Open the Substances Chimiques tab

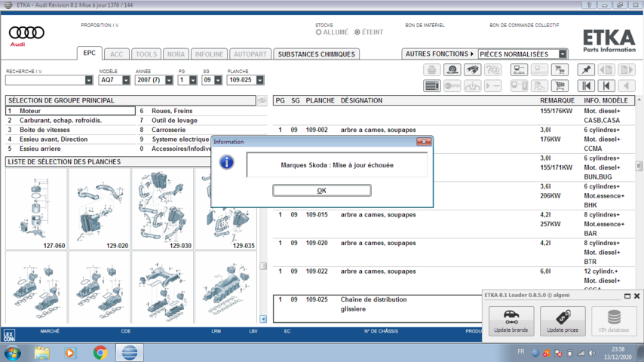[x=316, y=54]
